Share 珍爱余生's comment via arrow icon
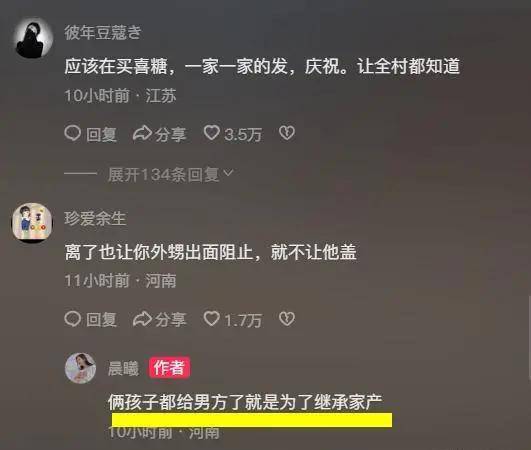The image size is (531, 450). 142,319
